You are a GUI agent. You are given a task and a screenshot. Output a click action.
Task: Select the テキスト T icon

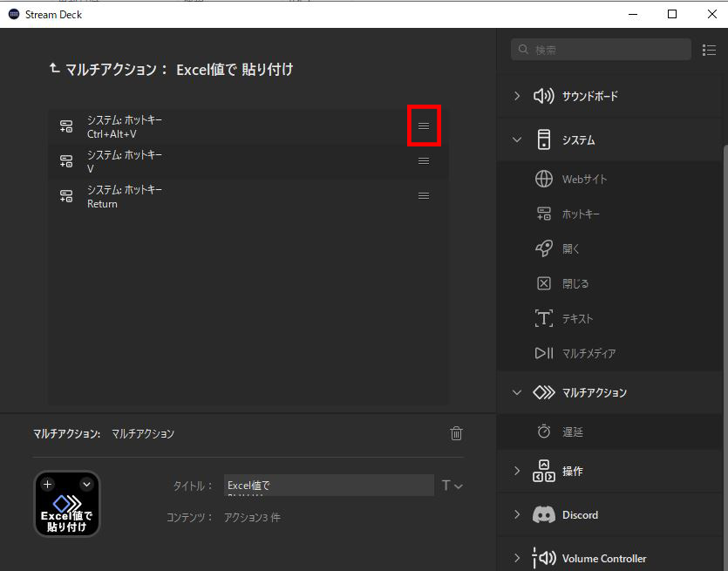point(544,318)
